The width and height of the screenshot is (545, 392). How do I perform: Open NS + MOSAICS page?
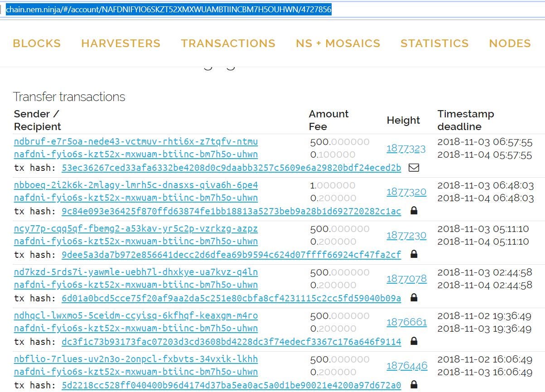pos(338,44)
